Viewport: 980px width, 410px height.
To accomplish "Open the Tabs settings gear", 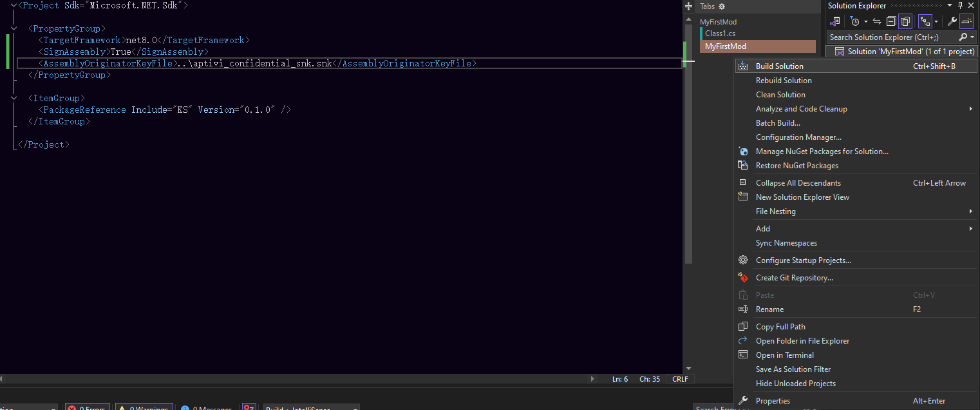I will tap(722, 6).
